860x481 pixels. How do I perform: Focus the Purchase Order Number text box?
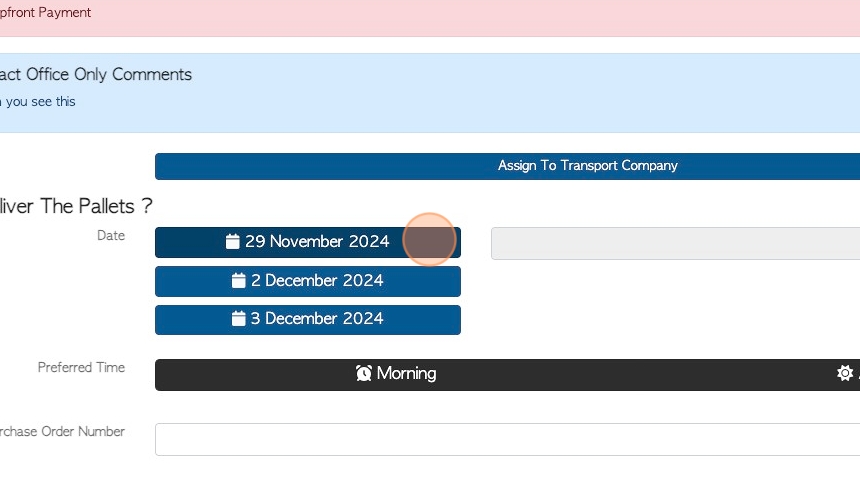click(507, 439)
